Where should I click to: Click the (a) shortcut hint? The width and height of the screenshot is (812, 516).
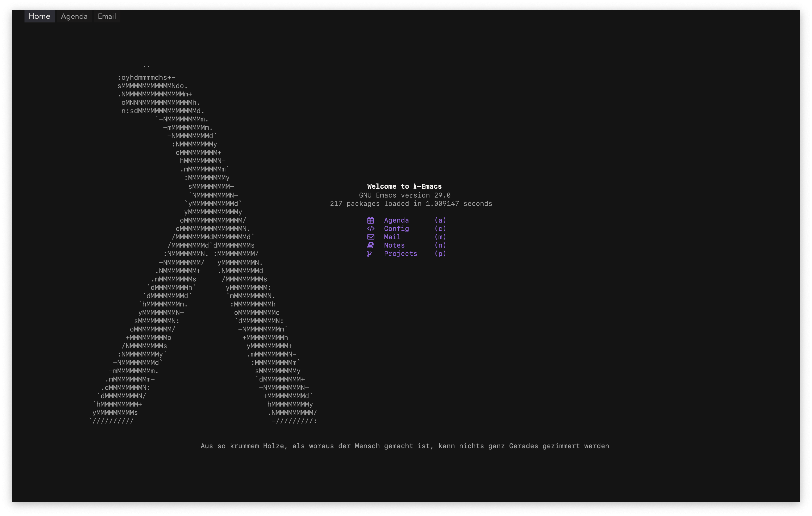(x=440, y=220)
